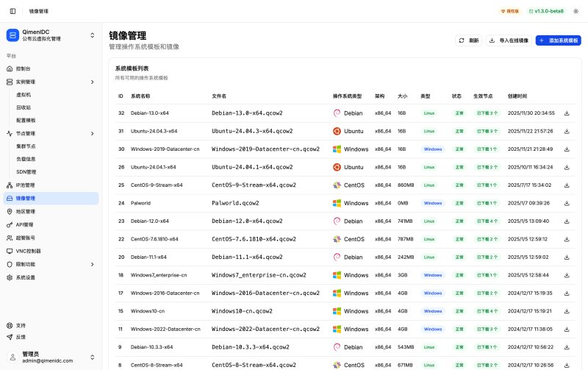Screen dimensions: 588x370
Task: Open 配置模板 in sidebar
Action: 26,120
